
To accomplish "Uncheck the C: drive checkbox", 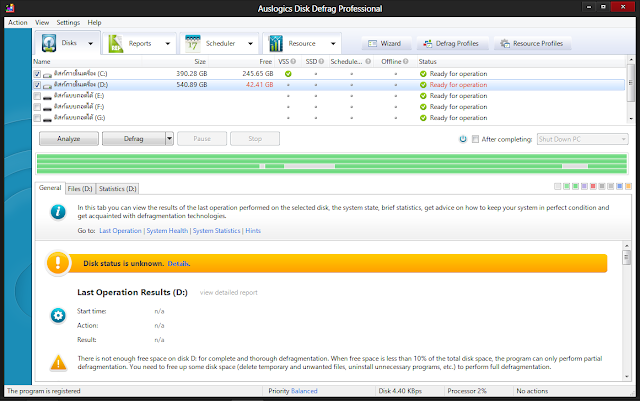I will pyautogui.click(x=37, y=74).
